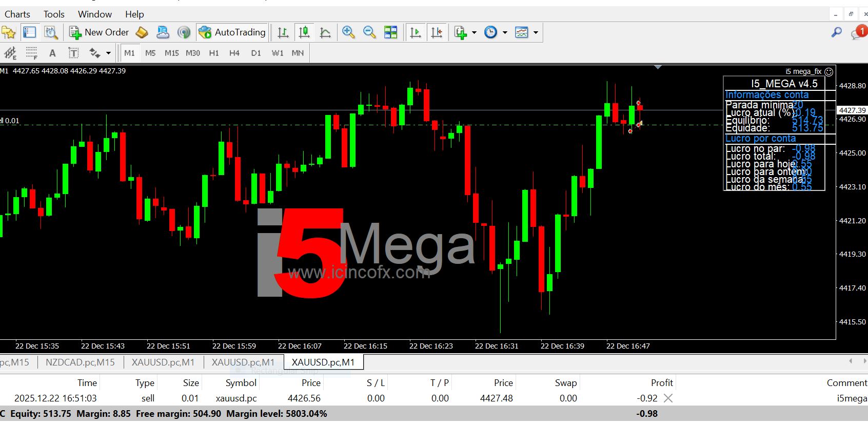Open the Charts menu
Image resolution: width=868 pixels, height=423 pixels.
tap(17, 14)
